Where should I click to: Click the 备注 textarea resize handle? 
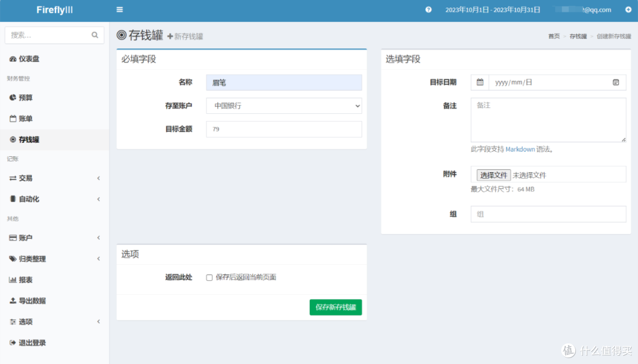tap(623, 139)
